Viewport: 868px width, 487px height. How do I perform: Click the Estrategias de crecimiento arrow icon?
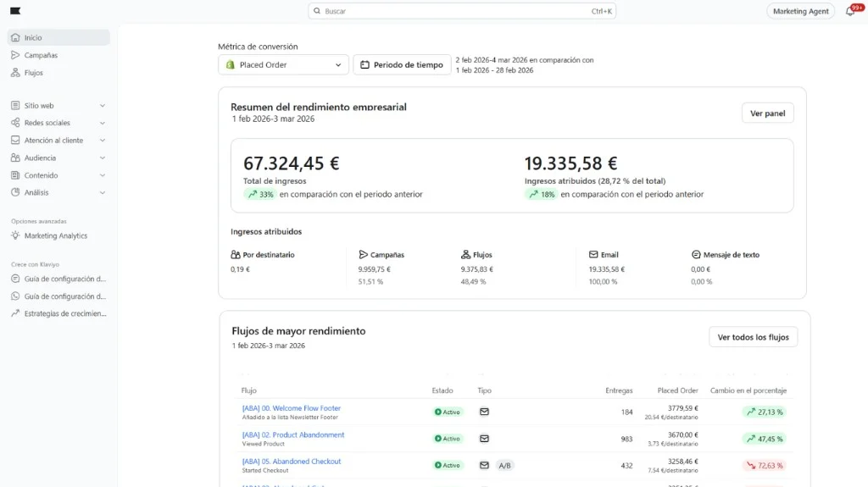pyautogui.click(x=15, y=313)
